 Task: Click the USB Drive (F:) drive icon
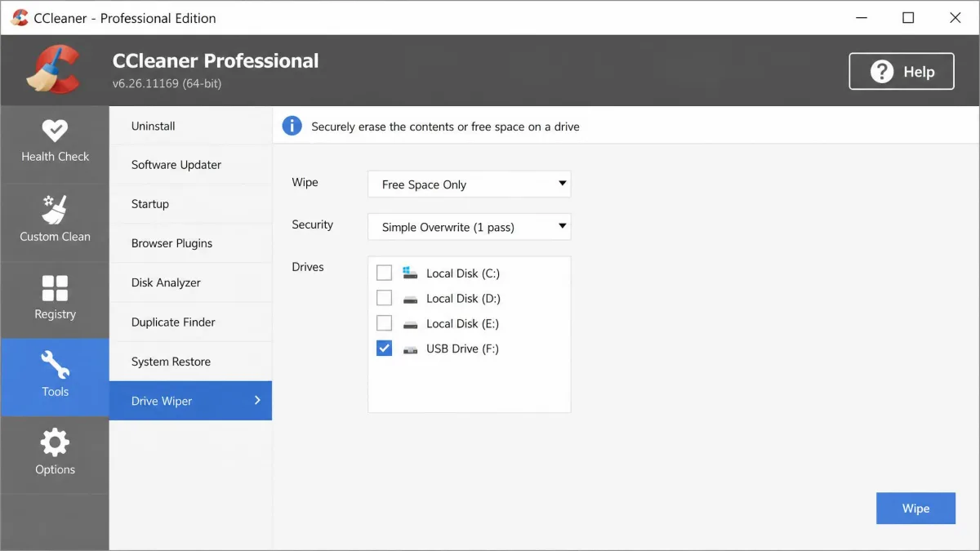410,349
